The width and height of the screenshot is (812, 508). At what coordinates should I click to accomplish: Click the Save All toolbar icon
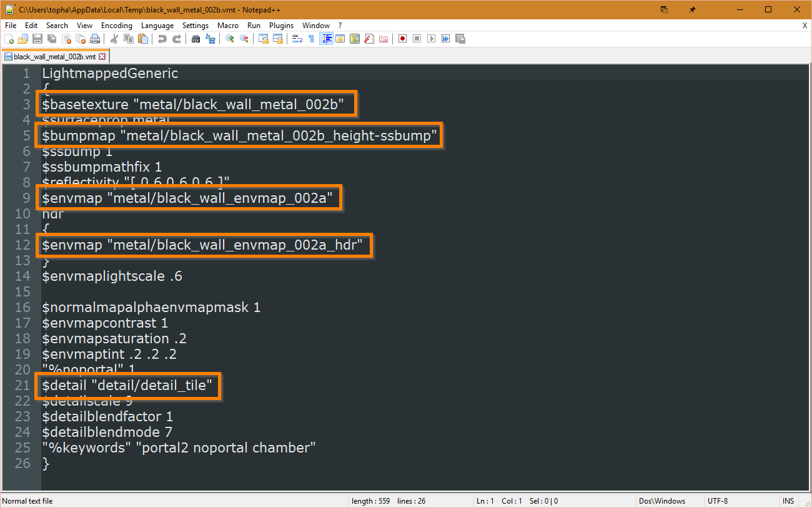52,39
